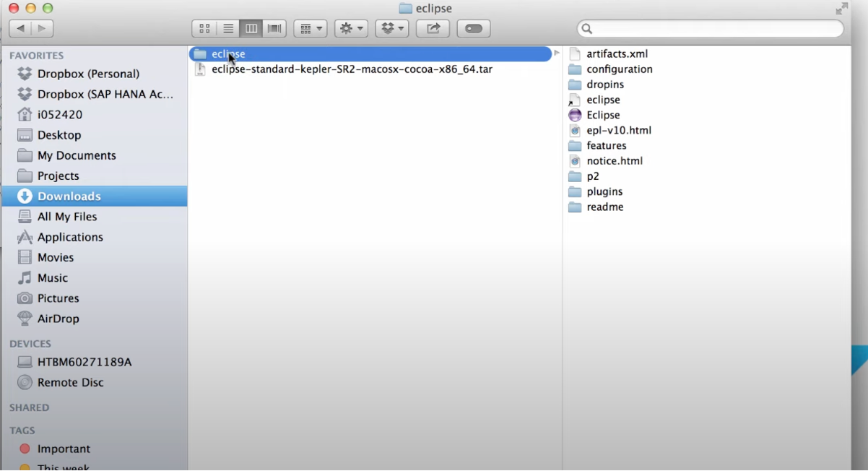The image size is (868, 471).
Task: Select the artifacts.xml file
Action: tap(616, 54)
